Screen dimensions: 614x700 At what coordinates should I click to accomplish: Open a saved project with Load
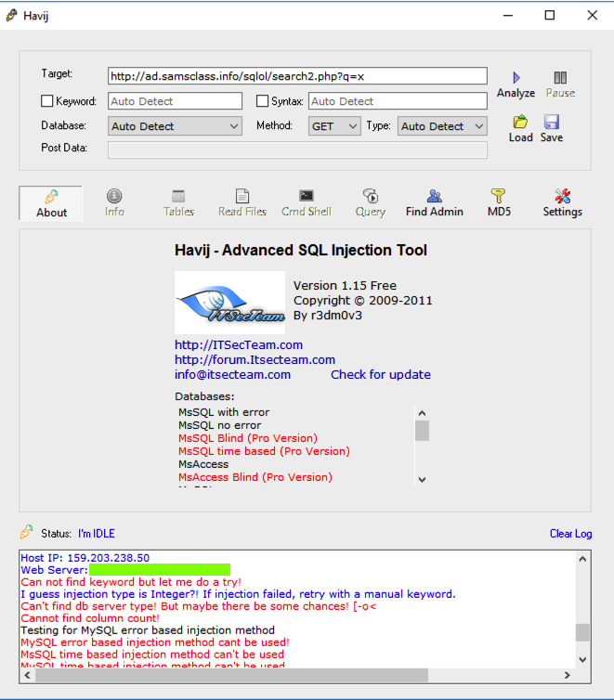tap(521, 129)
